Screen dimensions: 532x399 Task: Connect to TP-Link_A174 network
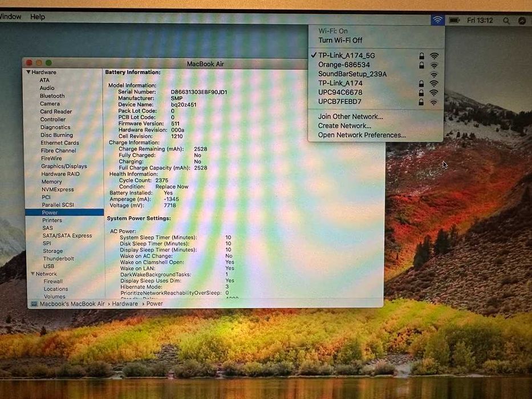(340, 83)
